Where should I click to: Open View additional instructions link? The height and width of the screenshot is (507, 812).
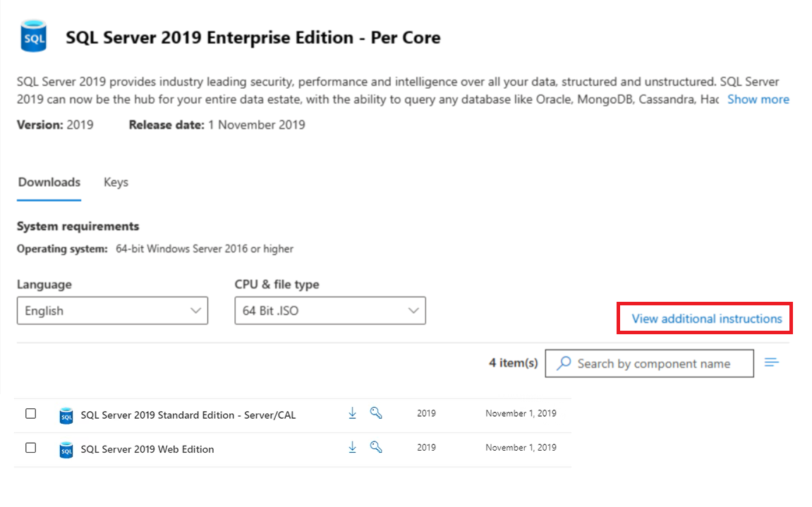(x=706, y=319)
